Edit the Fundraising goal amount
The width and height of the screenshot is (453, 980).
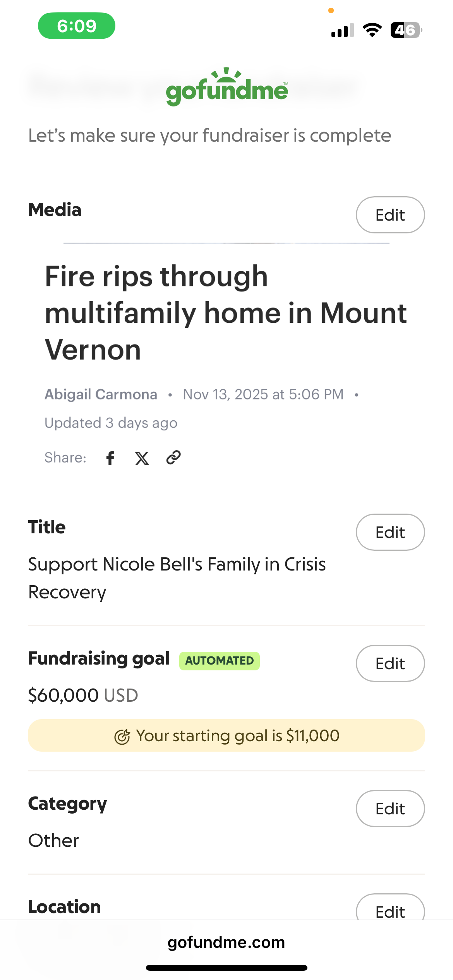click(x=390, y=663)
